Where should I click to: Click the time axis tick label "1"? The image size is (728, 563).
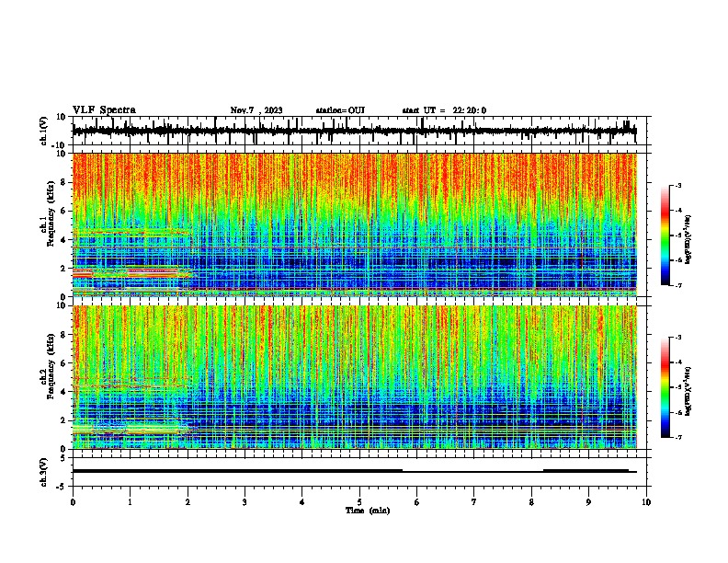pyautogui.click(x=130, y=502)
